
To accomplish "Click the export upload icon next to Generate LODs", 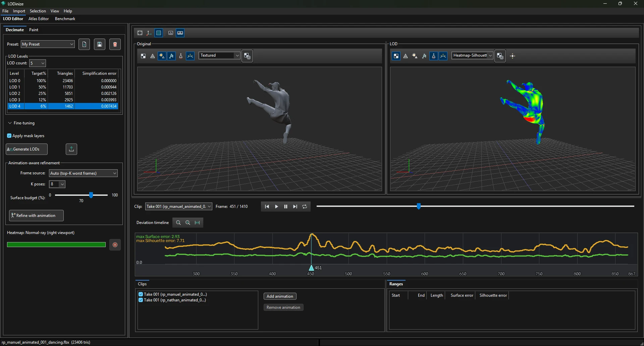I will [71, 149].
